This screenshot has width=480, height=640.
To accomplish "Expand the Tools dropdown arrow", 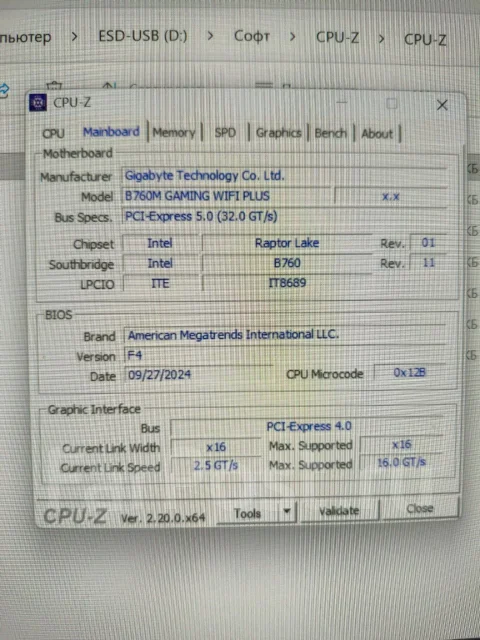I will click(287, 511).
